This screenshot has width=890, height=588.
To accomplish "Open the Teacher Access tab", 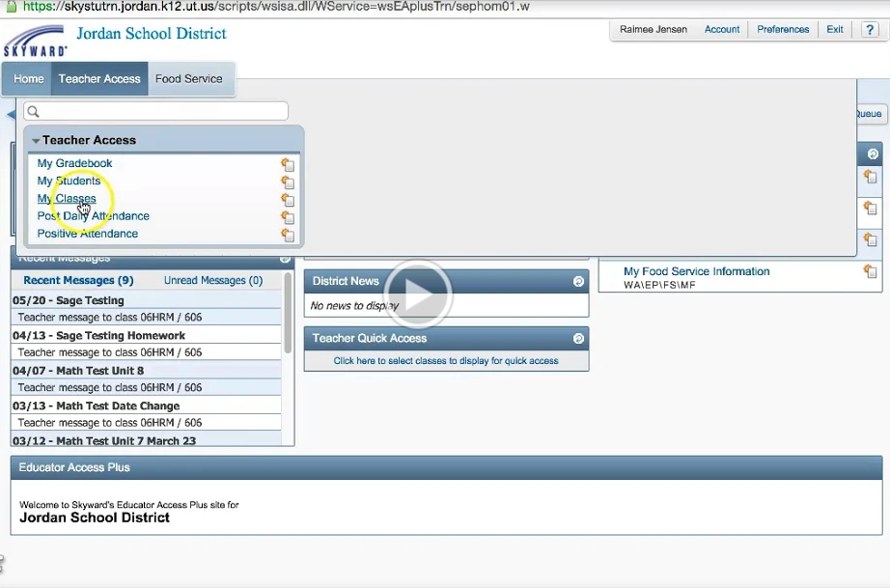I will pos(99,78).
